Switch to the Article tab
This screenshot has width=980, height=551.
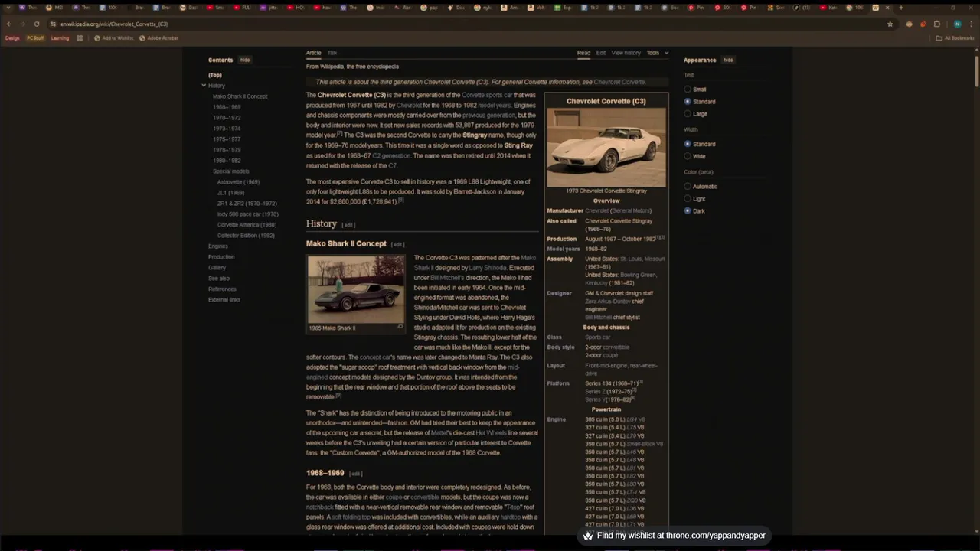(x=314, y=53)
